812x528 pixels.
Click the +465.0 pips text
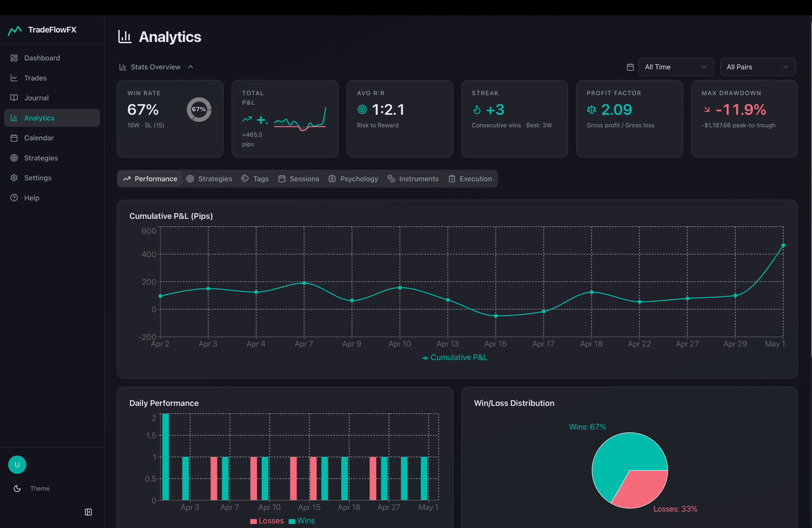(252, 139)
